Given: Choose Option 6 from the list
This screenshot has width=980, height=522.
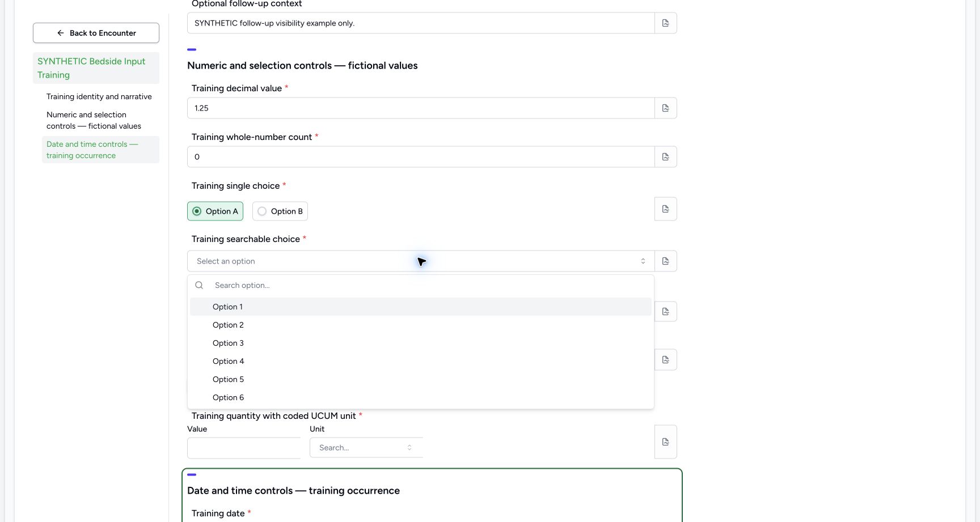Looking at the screenshot, I should tap(421, 397).
